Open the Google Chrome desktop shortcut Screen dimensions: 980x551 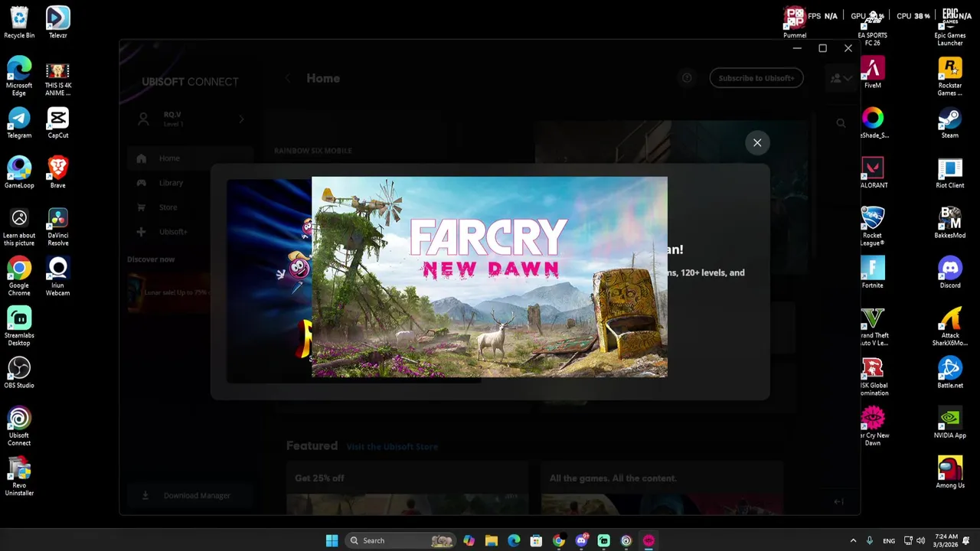click(19, 276)
